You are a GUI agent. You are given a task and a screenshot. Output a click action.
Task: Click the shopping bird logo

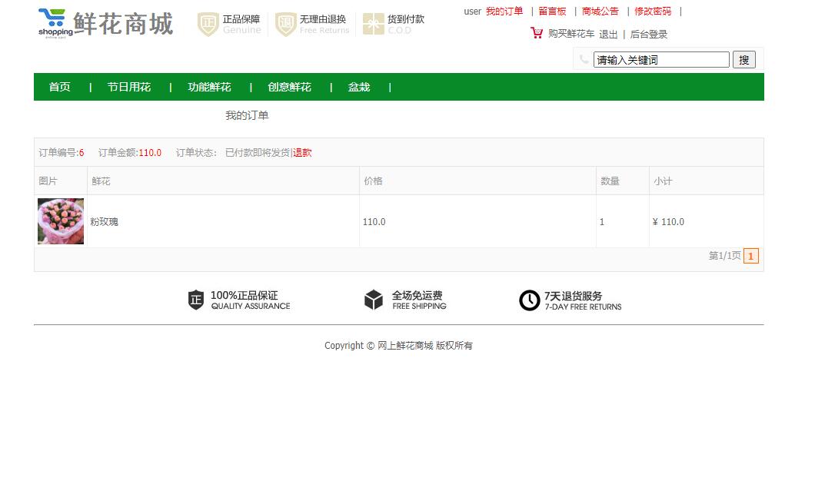click(52, 20)
